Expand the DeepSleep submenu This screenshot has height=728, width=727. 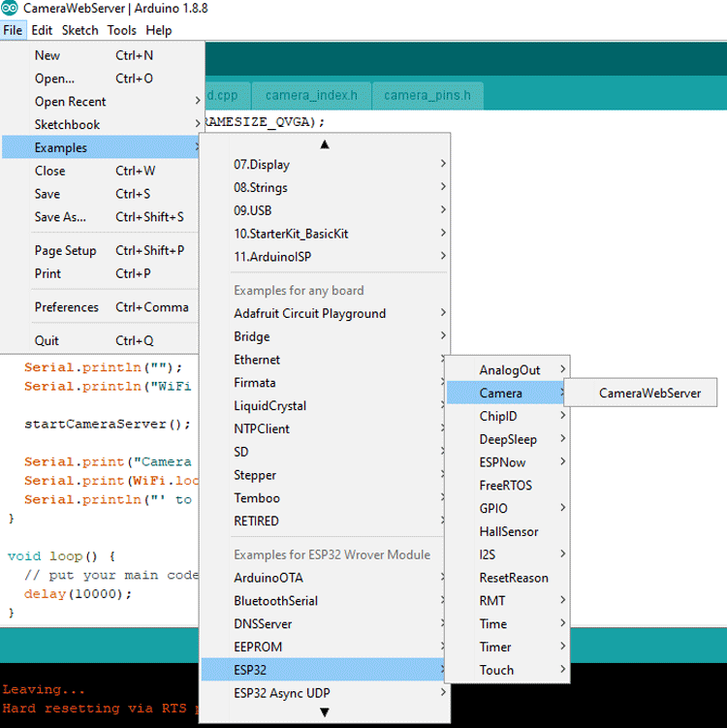tap(507, 439)
